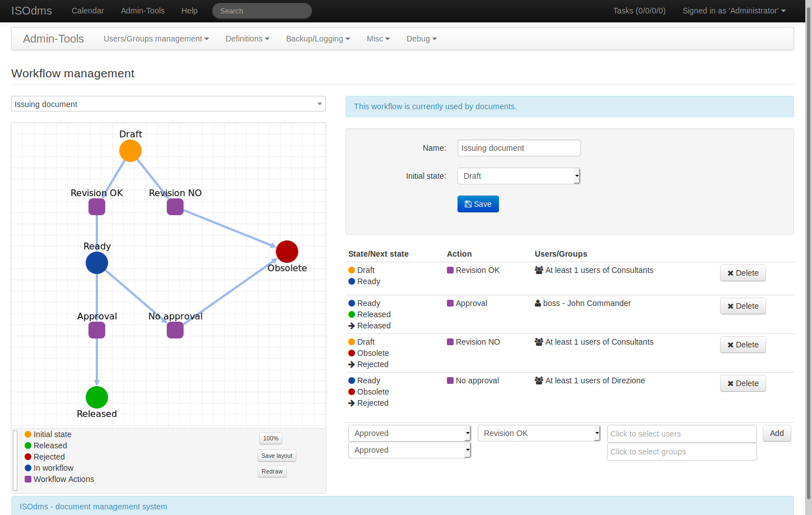Select the green Released state node
812x515 pixels.
97,397
